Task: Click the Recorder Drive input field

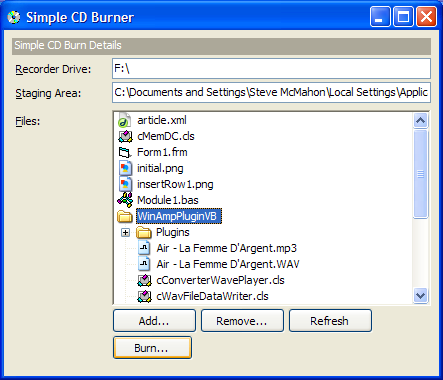Action: click(x=271, y=69)
